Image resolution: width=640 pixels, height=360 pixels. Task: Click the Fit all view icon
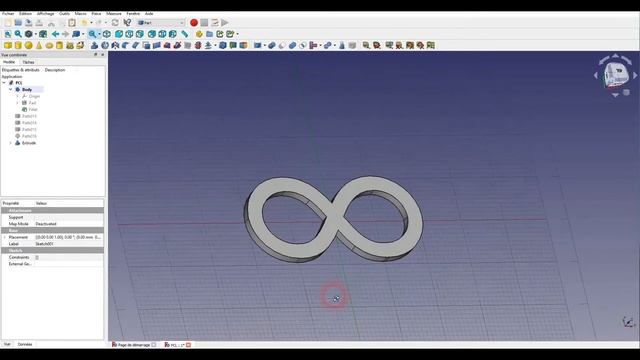(8, 34)
